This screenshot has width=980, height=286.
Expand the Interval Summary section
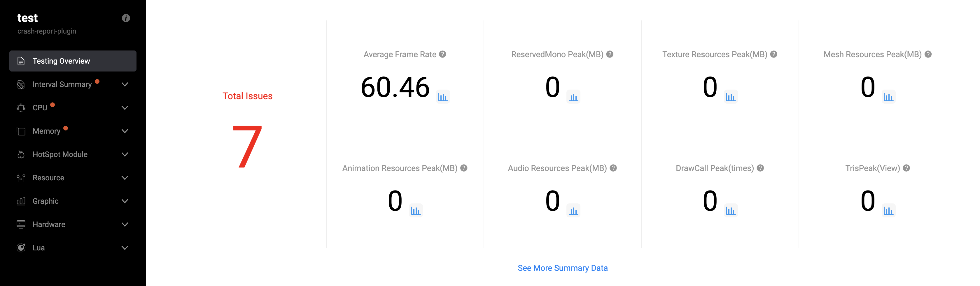coord(125,85)
